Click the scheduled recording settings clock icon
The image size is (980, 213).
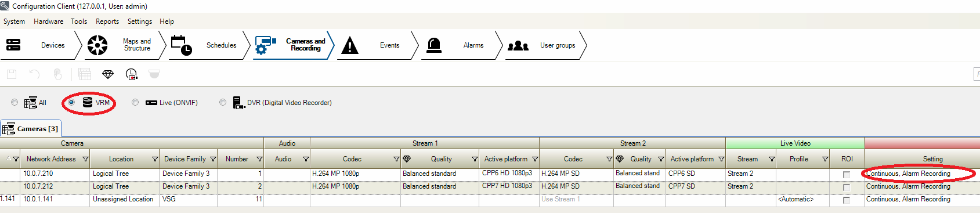132,74
